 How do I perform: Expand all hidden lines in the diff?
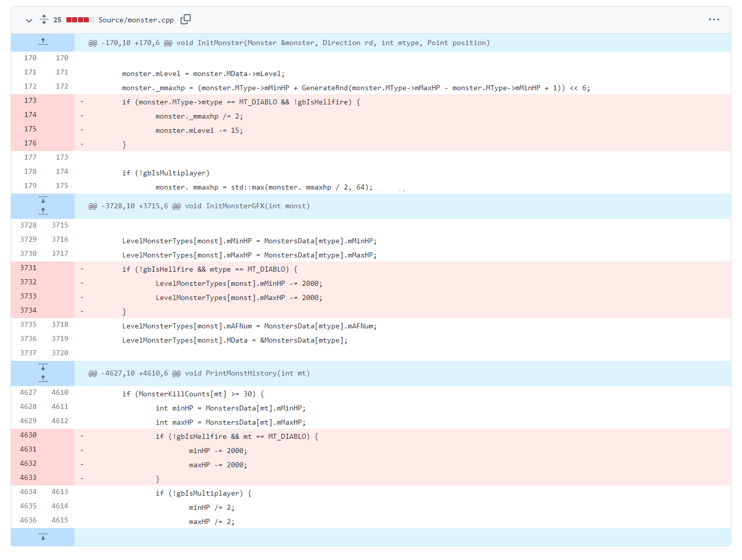44,19
